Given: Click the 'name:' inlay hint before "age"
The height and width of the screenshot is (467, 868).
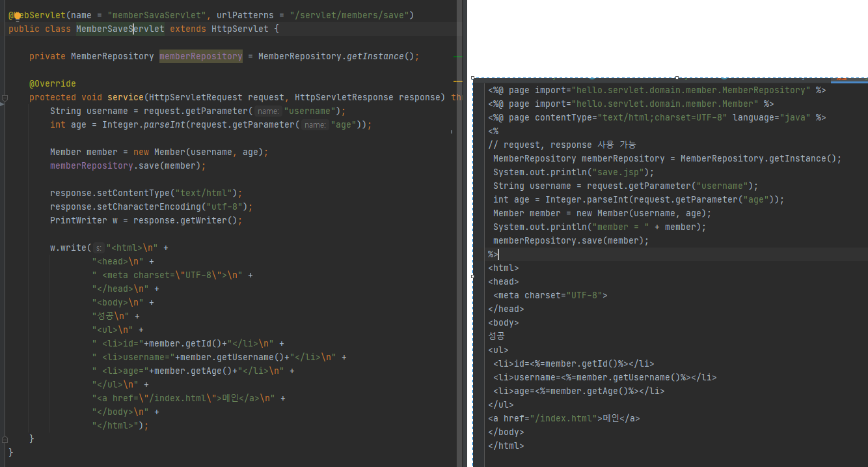Looking at the screenshot, I should click(314, 125).
